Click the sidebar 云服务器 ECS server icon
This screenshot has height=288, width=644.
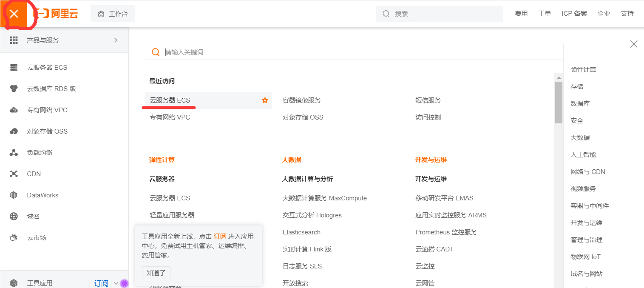pos(14,67)
